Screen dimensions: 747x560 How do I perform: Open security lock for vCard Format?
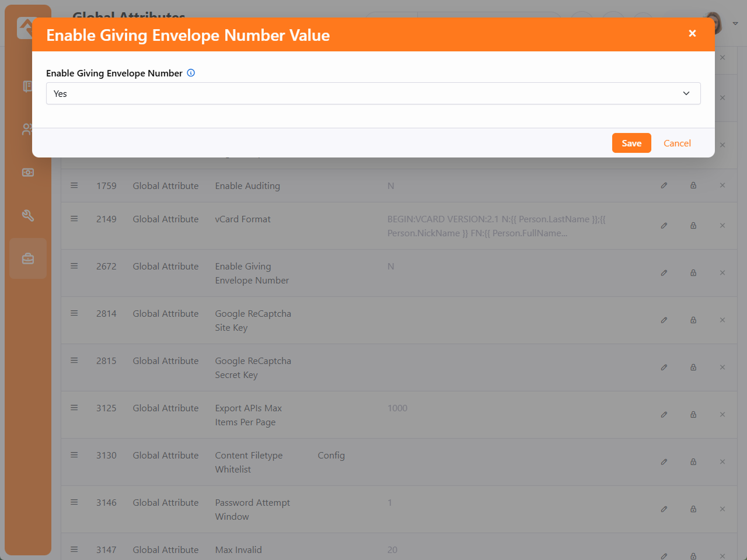point(693,226)
